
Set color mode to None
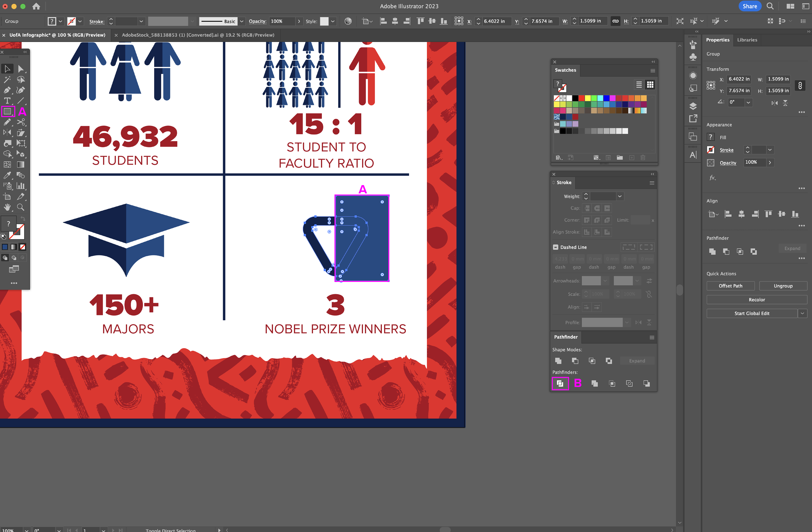coord(23,247)
